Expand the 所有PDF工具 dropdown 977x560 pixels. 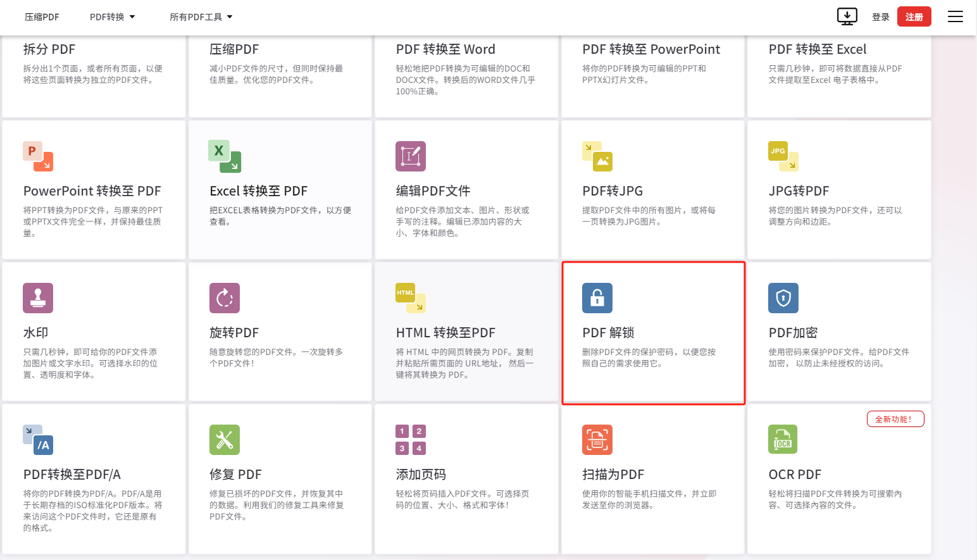point(201,17)
